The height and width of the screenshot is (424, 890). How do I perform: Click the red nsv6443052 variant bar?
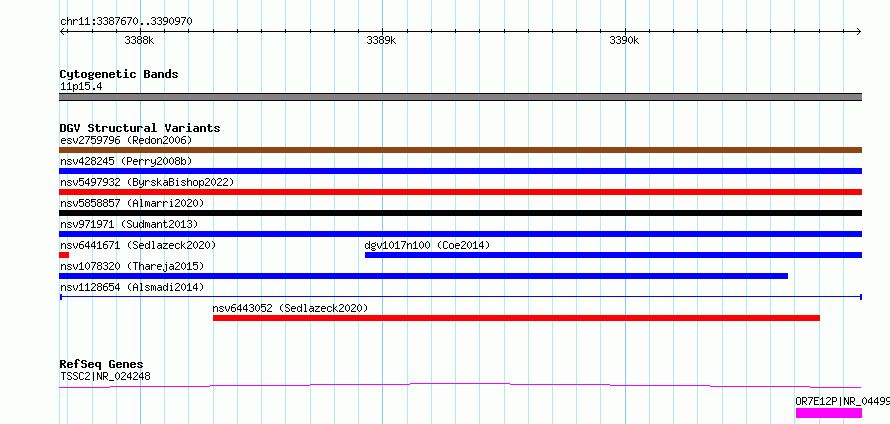tap(517, 318)
